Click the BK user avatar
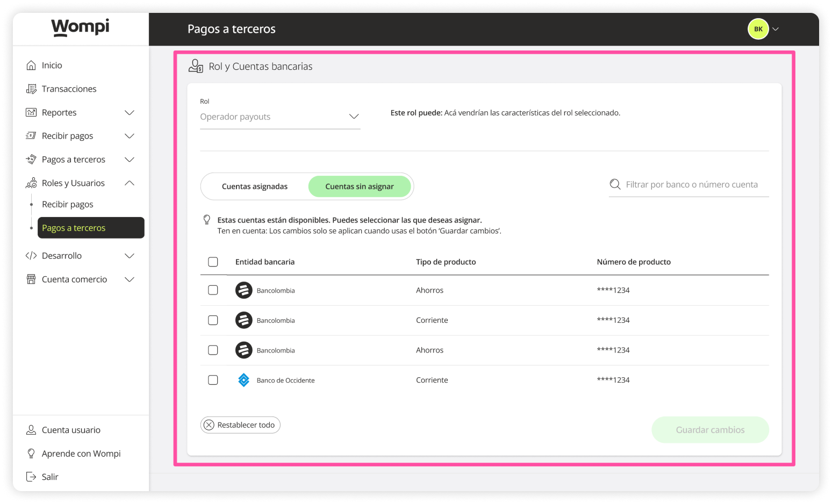832x504 pixels. pos(758,29)
